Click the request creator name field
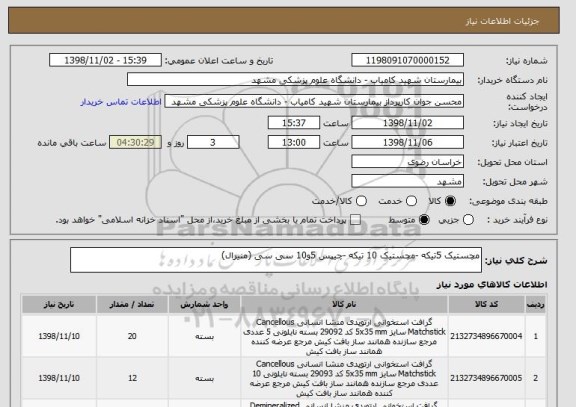Viewport: 576px width, 407px height. [x=314, y=102]
